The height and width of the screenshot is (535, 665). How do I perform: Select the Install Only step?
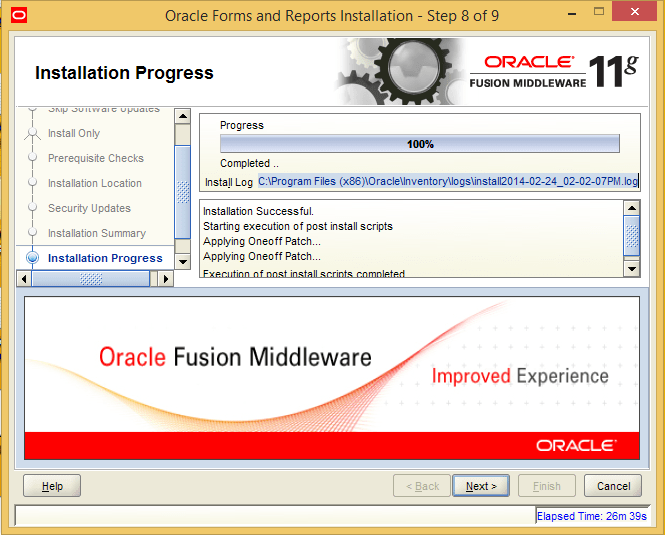pyautogui.click(x=74, y=133)
